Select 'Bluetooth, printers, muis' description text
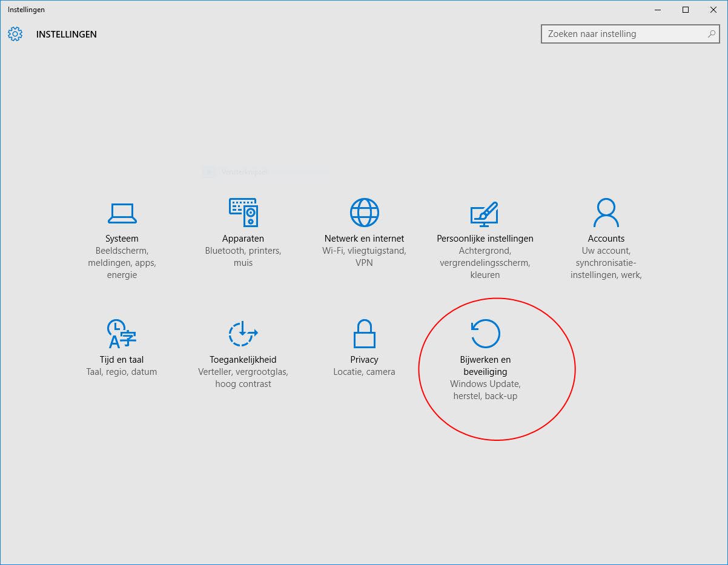Screen dimensions: 728x565 coord(243,257)
